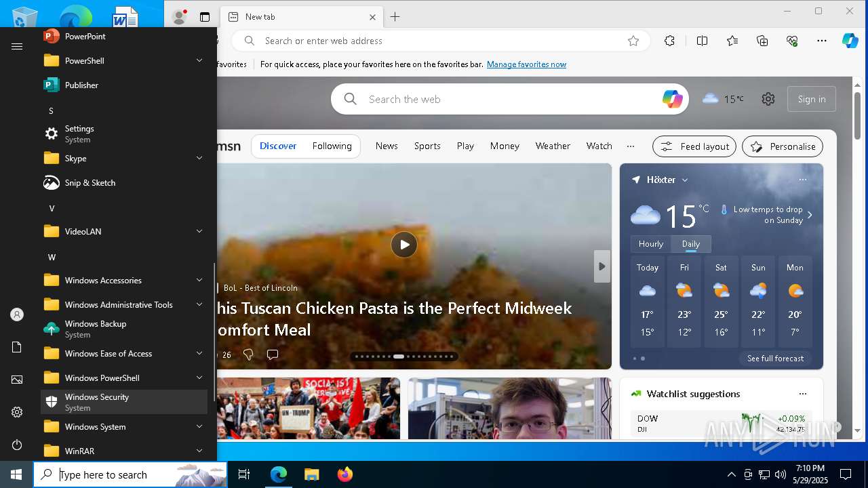Open Copilot icon in Edge toolbar
868x488 pixels.
click(850, 41)
